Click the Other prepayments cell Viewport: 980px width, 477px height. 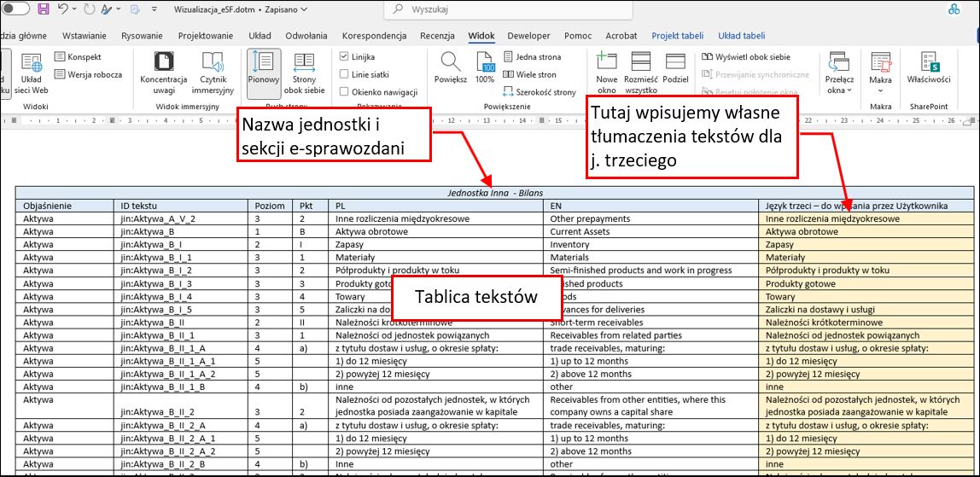pos(650,218)
